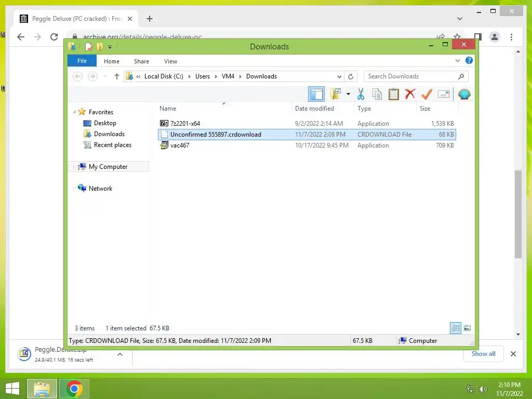The width and height of the screenshot is (532, 399).
Task: Switch to the View ribbon tab
Action: click(170, 61)
